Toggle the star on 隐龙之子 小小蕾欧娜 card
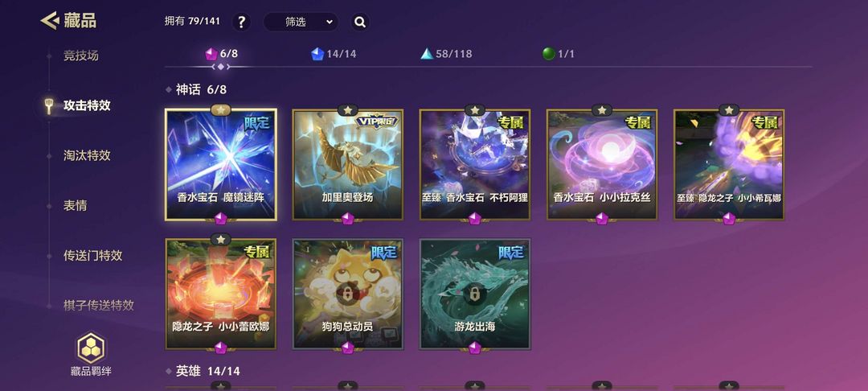 coord(221,240)
